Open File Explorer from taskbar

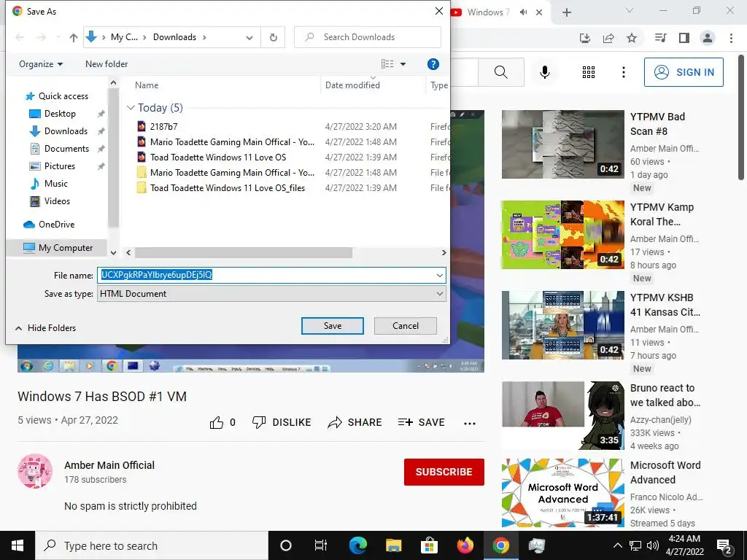pyautogui.click(x=393, y=545)
